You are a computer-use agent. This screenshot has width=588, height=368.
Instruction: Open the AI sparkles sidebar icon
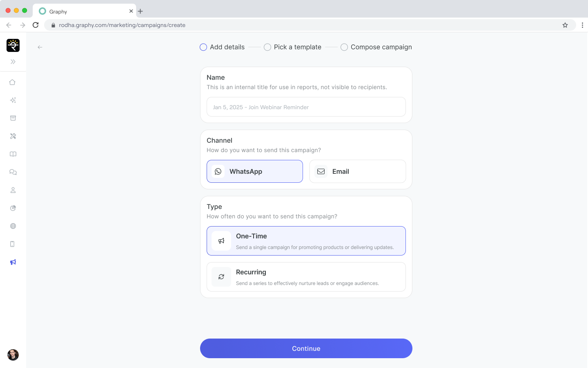13,100
